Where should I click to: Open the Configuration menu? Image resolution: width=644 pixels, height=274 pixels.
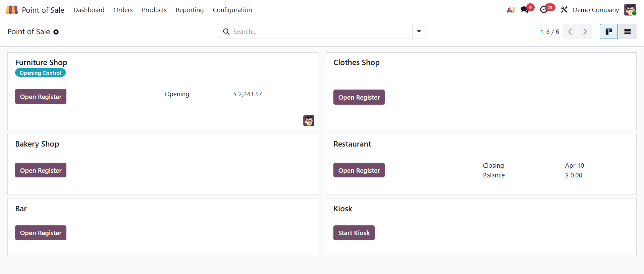click(x=232, y=10)
